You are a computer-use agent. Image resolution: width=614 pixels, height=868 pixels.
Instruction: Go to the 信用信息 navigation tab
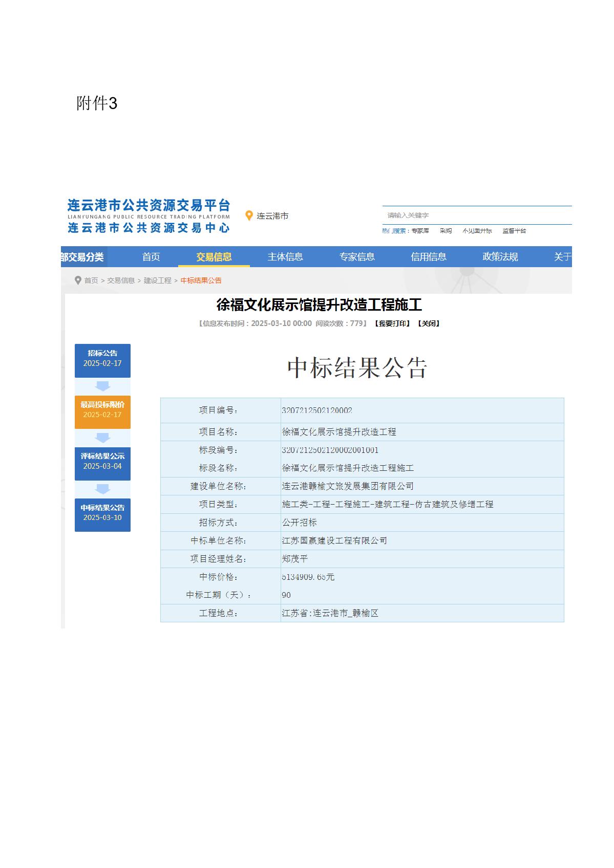[429, 257]
